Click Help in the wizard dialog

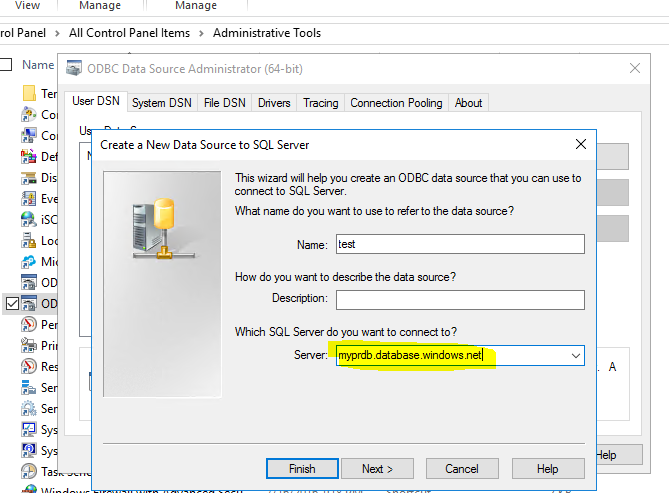548,469
